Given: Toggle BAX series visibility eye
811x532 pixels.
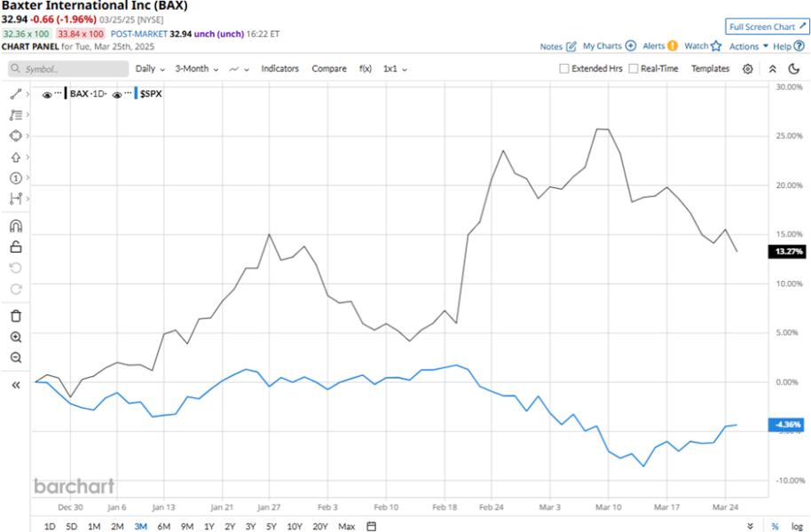Looking at the screenshot, I should tap(47, 95).
